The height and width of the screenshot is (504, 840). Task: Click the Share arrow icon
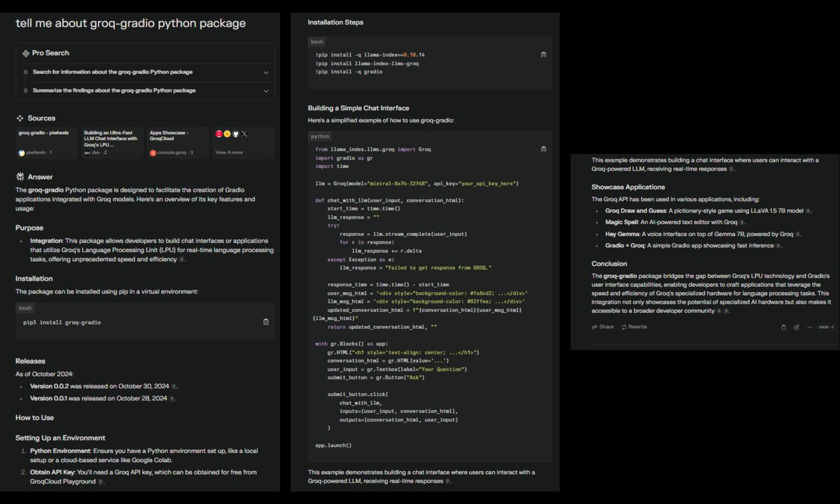[595, 327]
